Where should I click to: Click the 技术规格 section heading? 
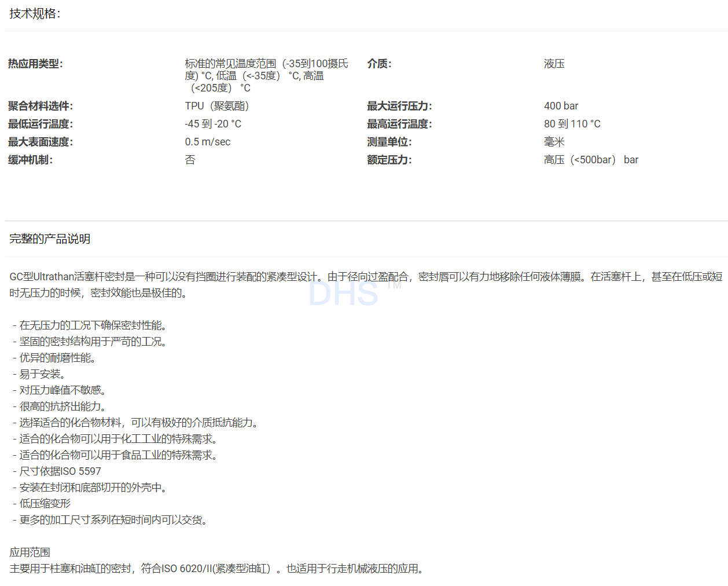tap(35, 14)
